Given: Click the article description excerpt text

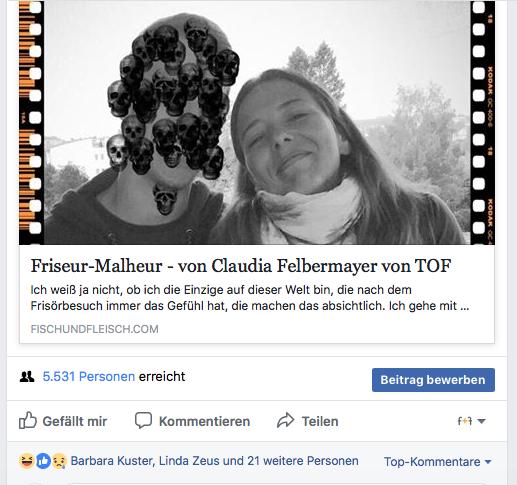Looking at the screenshot, I should (250, 298).
